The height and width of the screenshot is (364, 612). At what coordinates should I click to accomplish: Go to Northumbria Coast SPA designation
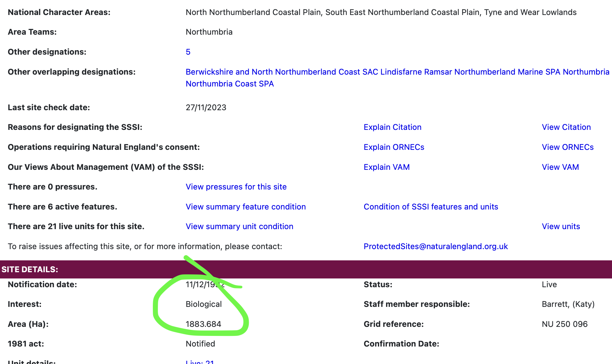point(230,84)
